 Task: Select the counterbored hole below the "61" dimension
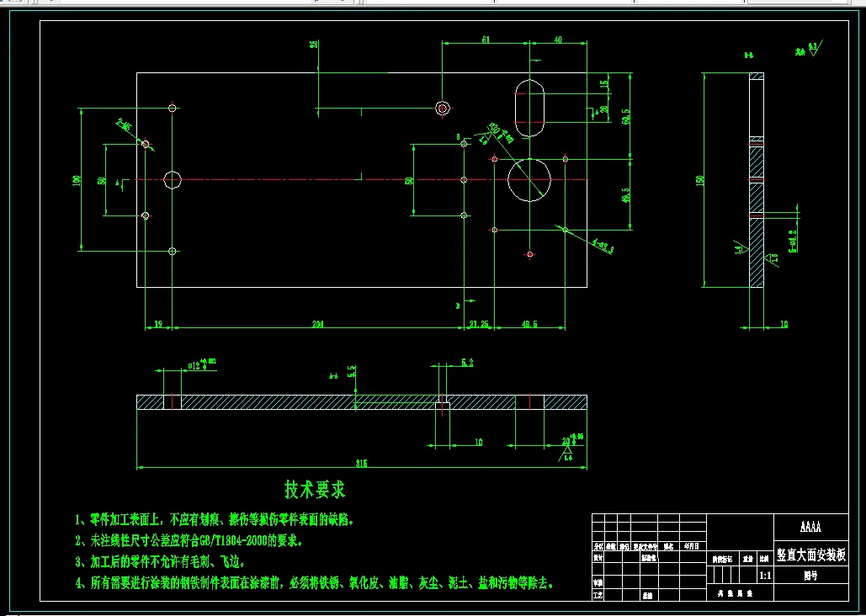click(442, 109)
